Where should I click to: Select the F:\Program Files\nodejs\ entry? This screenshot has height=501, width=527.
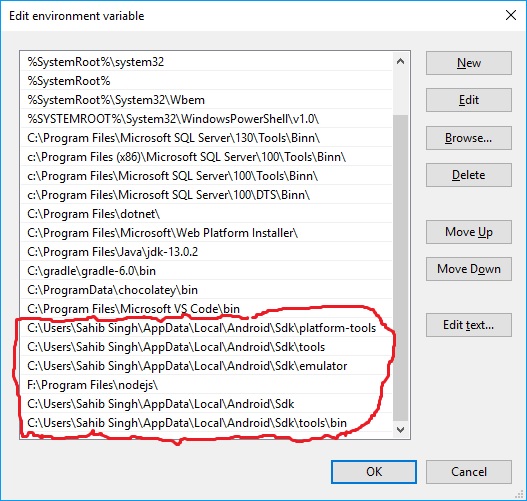click(x=206, y=385)
